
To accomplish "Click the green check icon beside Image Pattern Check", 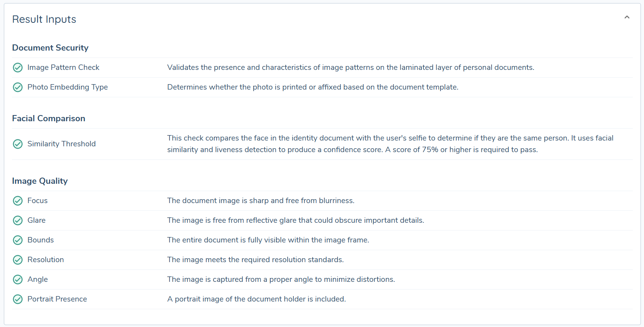I will (x=17, y=67).
